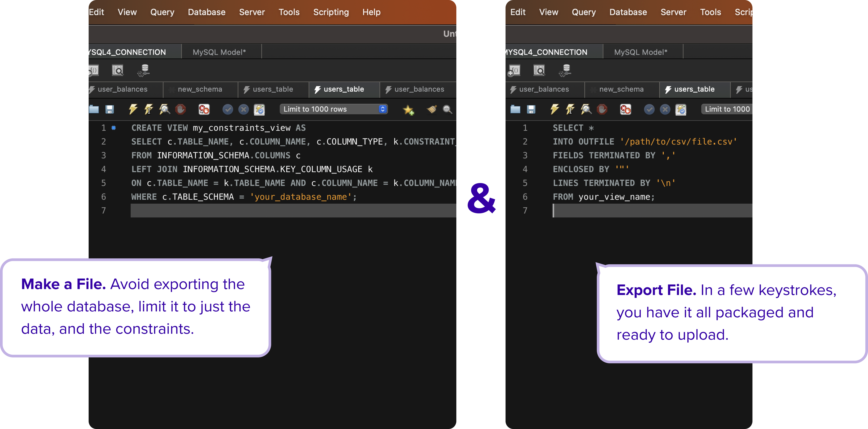Click 'FROM your_view_name;' line in right editor
868x429 pixels.
(x=604, y=197)
